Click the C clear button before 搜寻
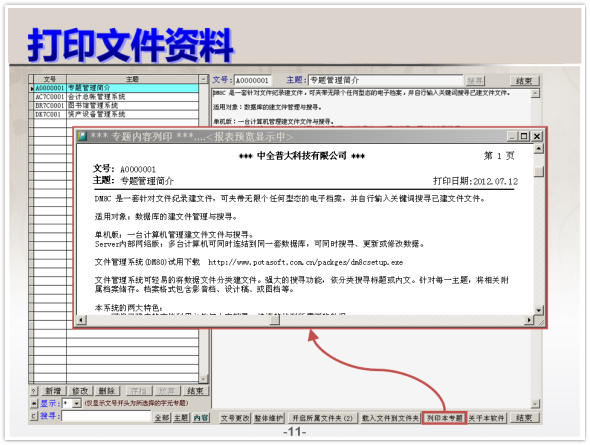Screen dimensions: 590x445 pyautogui.click(x=33, y=416)
